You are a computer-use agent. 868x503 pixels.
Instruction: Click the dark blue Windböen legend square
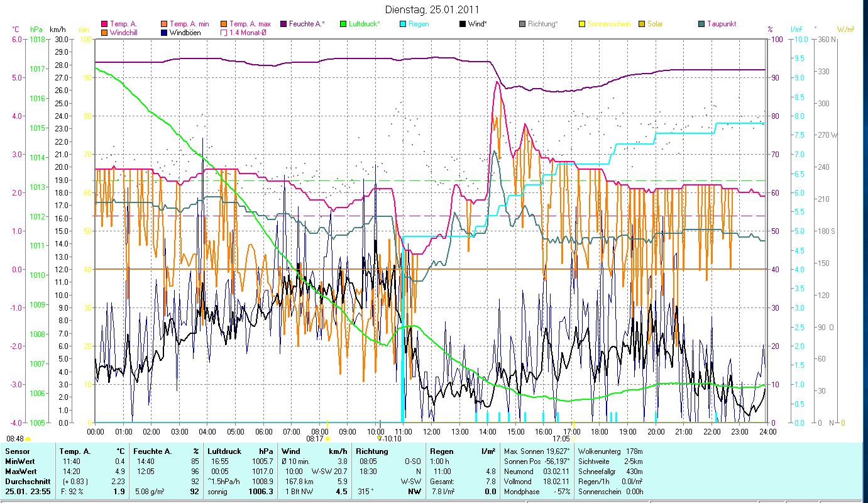164,32
